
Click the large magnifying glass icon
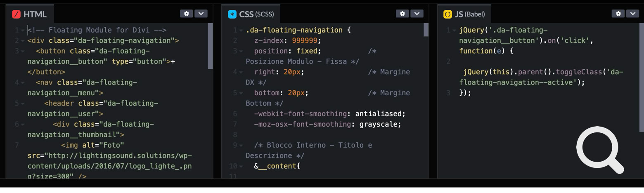tap(600, 150)
